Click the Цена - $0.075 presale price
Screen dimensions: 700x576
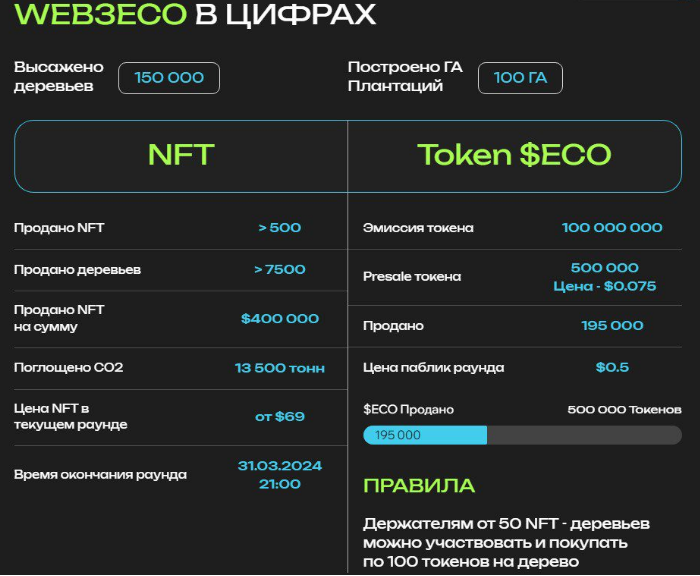click(604, 286)
